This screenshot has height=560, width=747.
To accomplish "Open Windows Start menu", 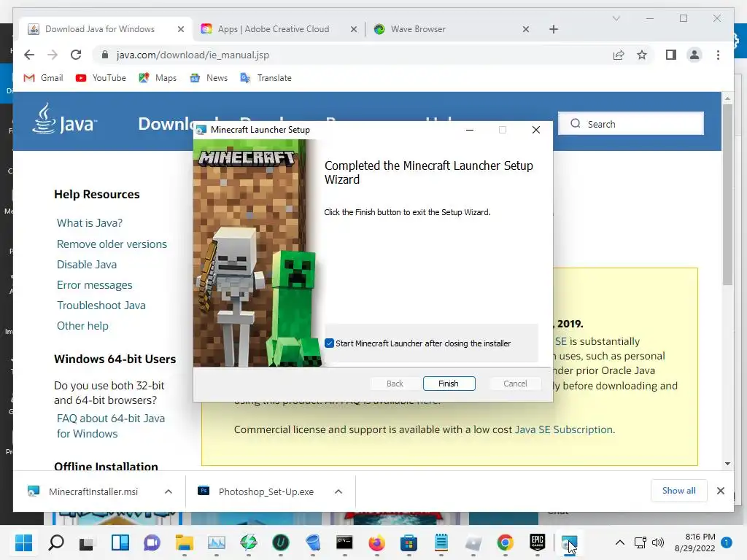I will click(x=23, y=542).
